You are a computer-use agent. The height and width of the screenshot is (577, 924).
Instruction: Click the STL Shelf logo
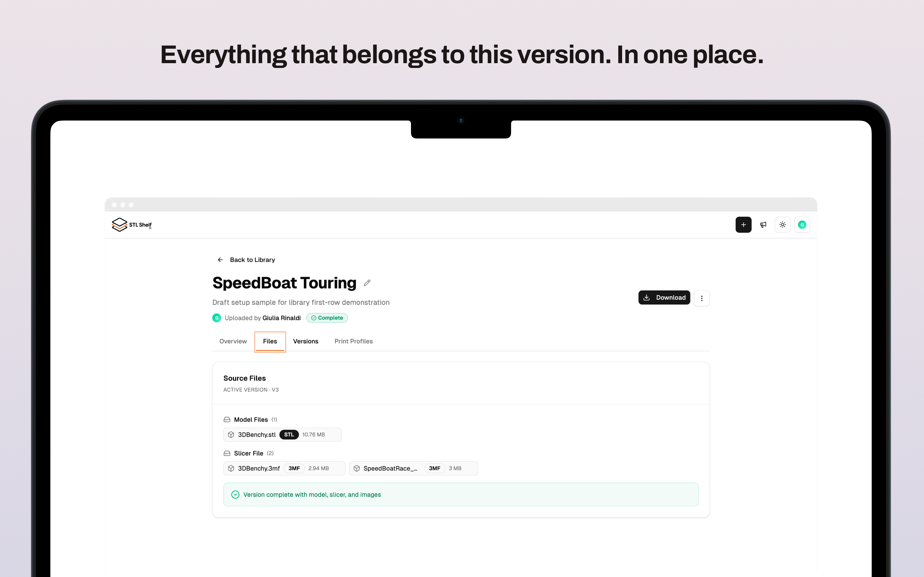tap(131, 225)
